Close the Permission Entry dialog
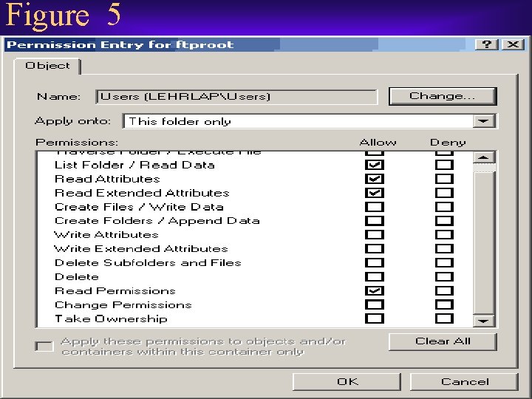Screen dimensions: 532x399 click(x=513, y=44)
